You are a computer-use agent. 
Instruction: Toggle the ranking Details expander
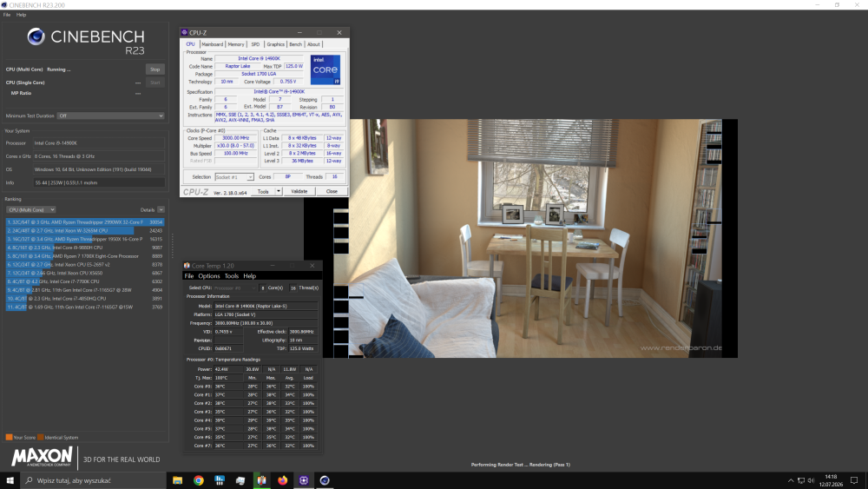tap(161, 210)
